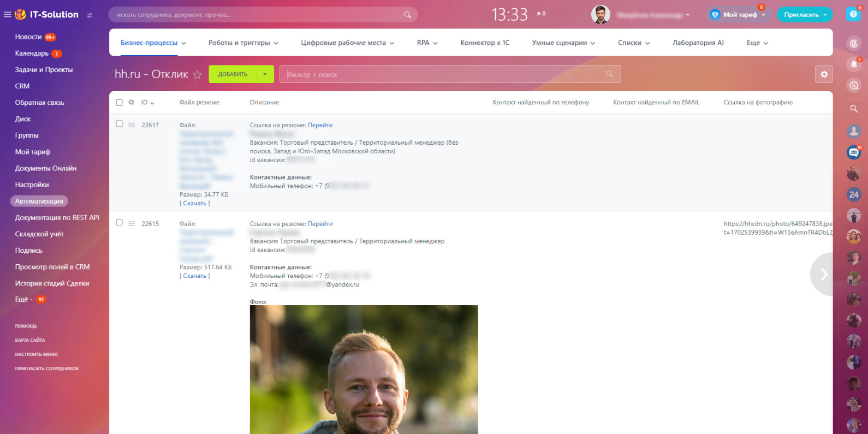
Task: Open the hhcdn.ru photo URL link
Action: 778,228
